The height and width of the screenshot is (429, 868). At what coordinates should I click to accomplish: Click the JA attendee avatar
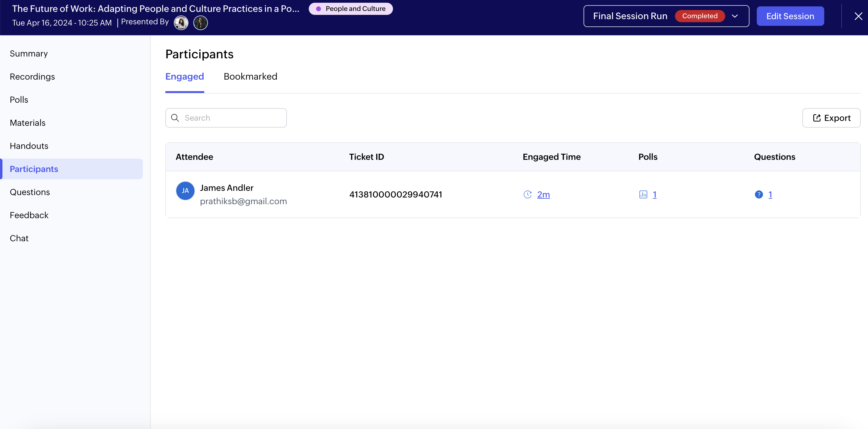tap(185, 190)
